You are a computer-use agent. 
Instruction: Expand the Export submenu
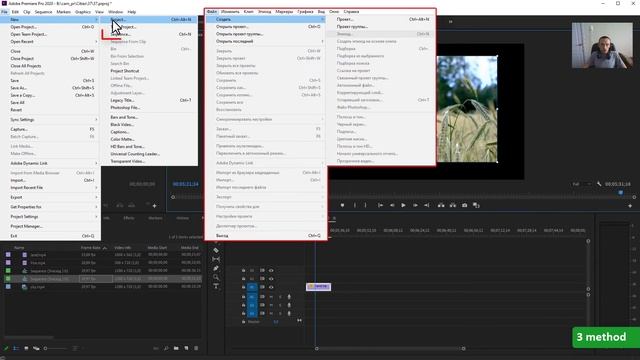(x=51, y=198)
